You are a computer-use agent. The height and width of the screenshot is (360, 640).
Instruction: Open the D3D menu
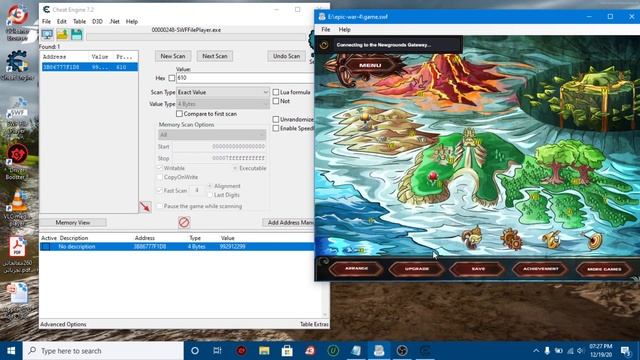97,21
